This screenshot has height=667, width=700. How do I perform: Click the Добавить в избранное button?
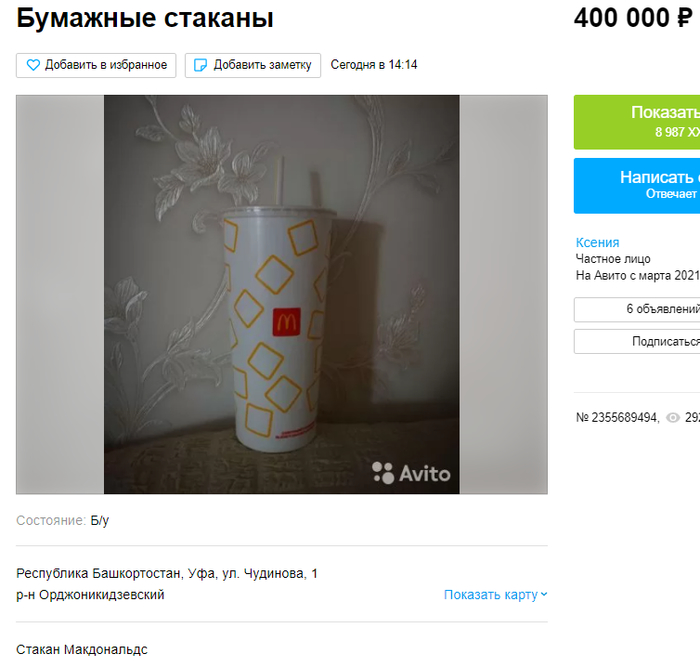(96, 65)
